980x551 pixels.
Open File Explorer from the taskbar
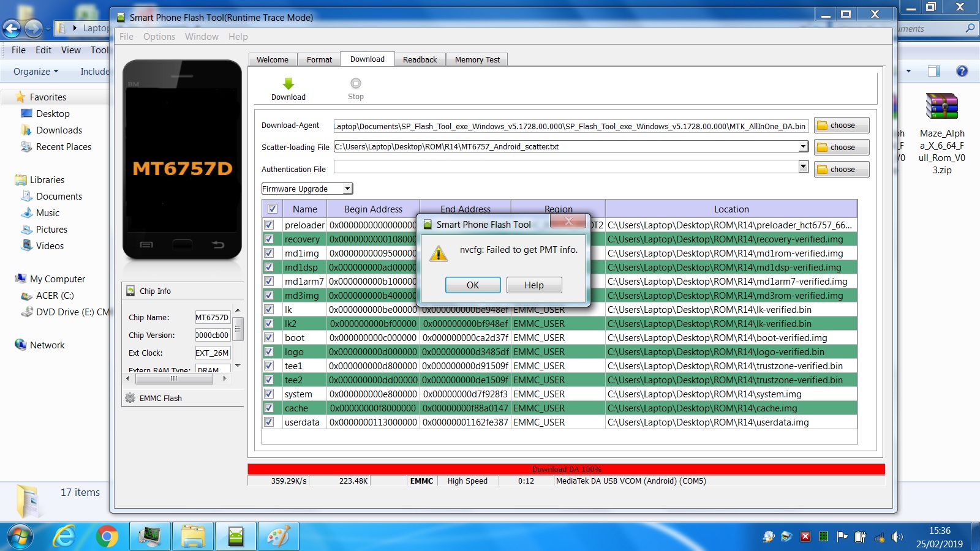pyautogui.click(x=193, y=537)
